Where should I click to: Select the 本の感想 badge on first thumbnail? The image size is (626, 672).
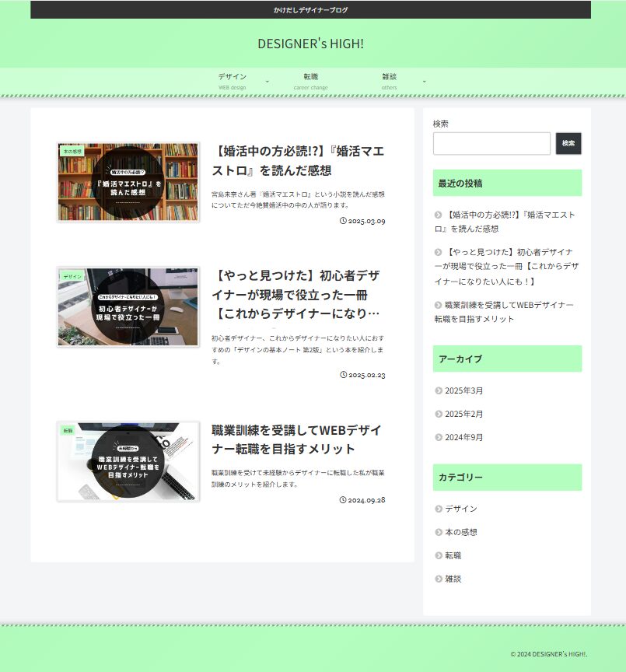[72, 152]
